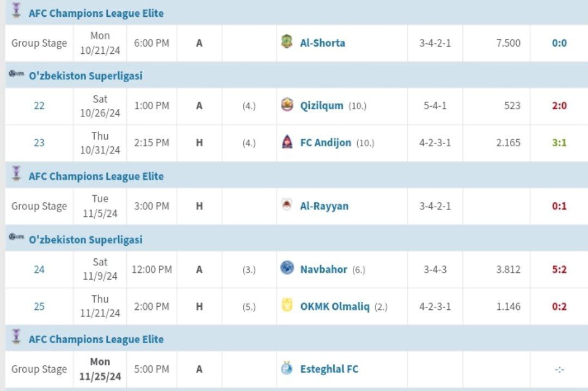The image size is (588, 391).
Task: View the 2:0 result versus Qizilqum
Action: 559,105
